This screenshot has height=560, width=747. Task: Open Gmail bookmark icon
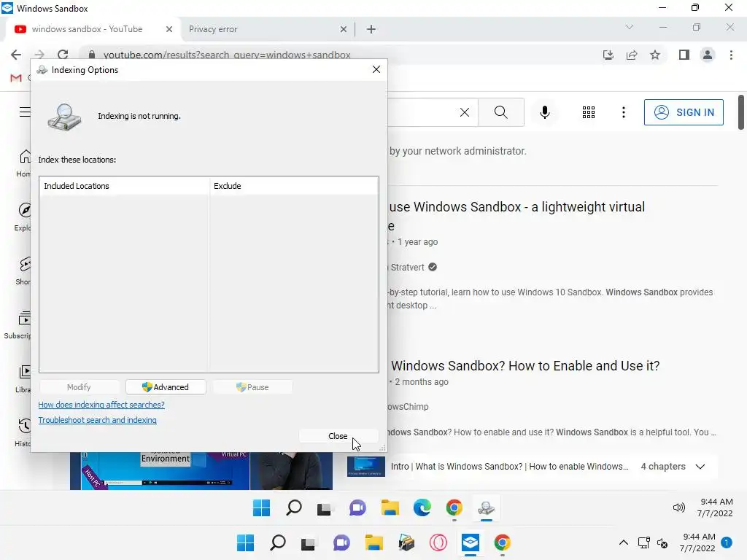click(x=16, y=77)
